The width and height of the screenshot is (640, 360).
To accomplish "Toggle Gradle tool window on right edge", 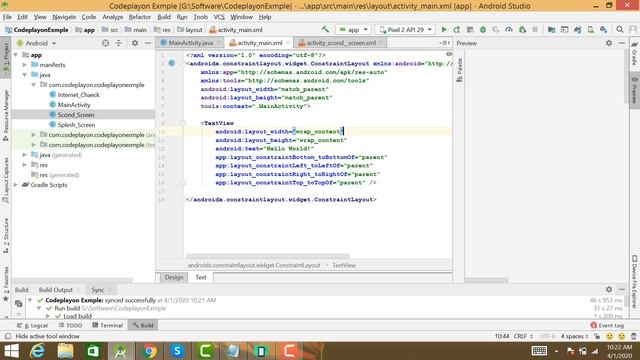I will [635, 54].
